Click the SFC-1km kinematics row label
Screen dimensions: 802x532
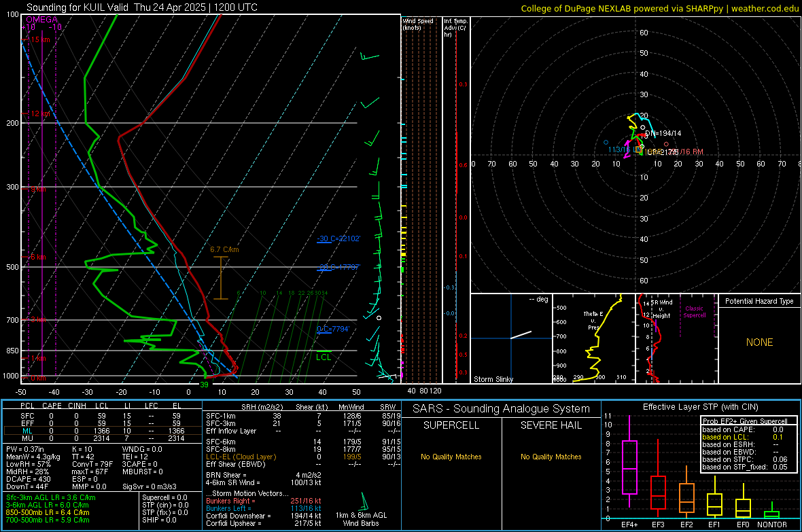coord(220,416)
